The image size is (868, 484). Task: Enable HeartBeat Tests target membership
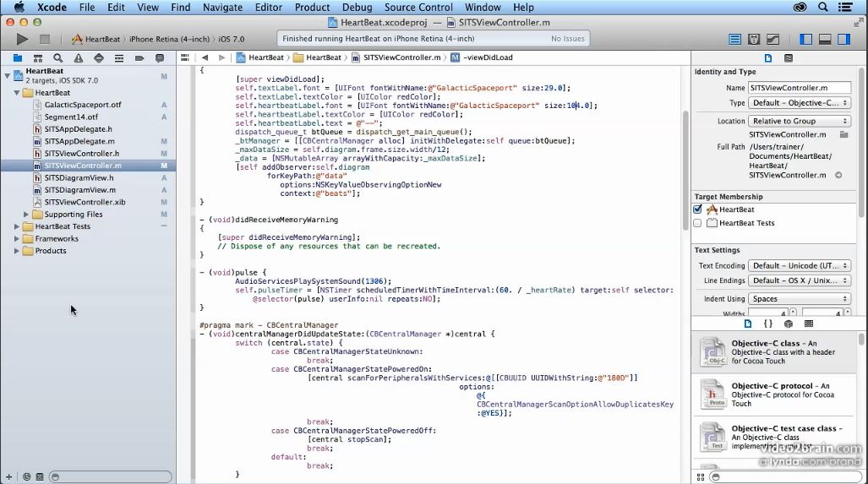(698, 223)
